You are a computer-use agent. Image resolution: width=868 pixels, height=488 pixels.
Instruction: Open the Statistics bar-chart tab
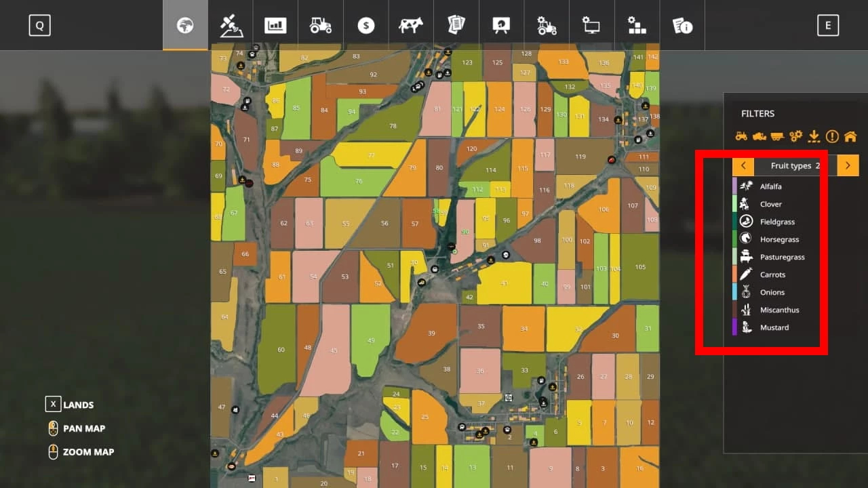275,26
